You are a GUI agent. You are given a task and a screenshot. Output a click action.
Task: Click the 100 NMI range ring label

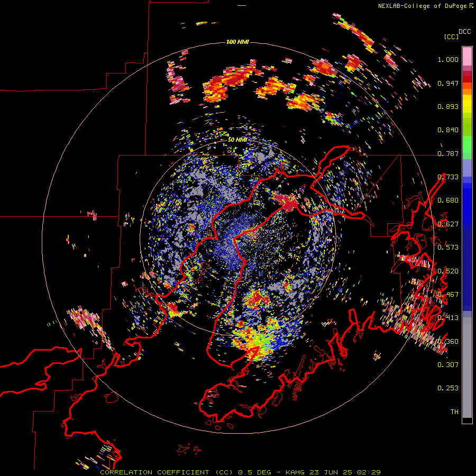pos(237,42)
